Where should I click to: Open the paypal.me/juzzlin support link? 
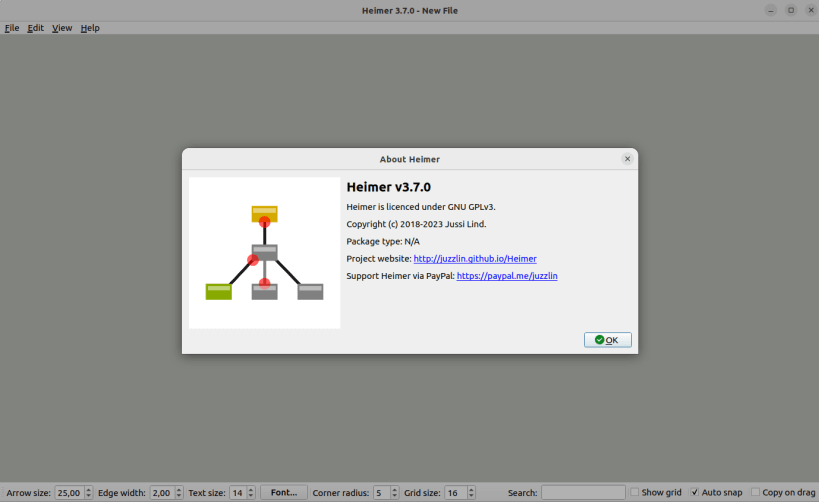[507, 276]
